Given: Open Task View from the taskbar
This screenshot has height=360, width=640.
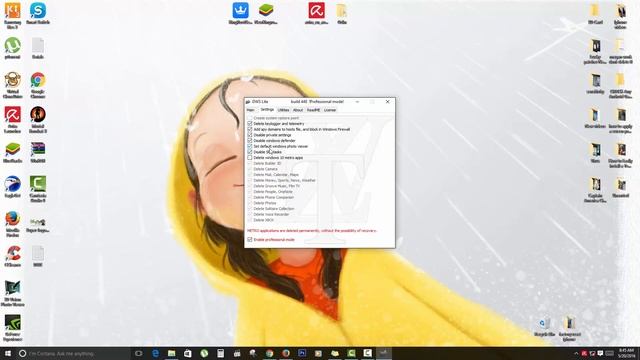Looking at the screenshot, I should [x=139, y=353].
